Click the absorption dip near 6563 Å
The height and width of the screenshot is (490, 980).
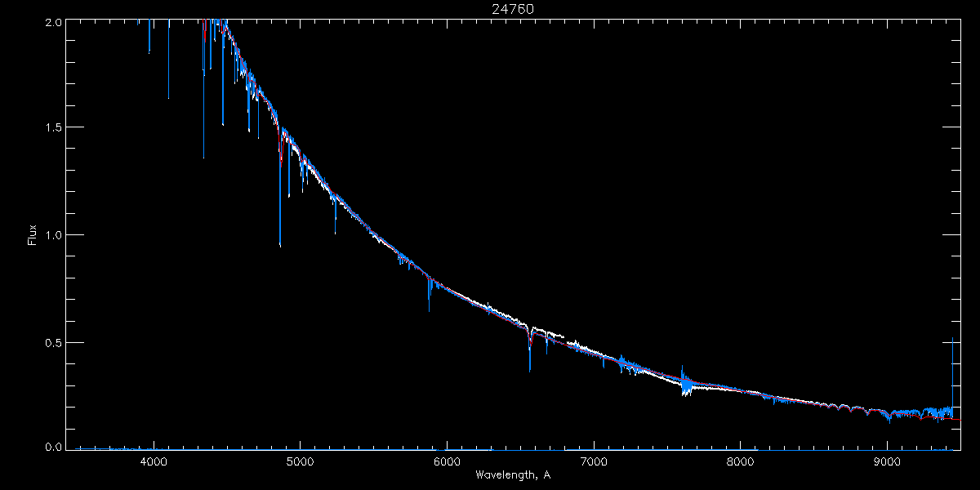(530, 351)
